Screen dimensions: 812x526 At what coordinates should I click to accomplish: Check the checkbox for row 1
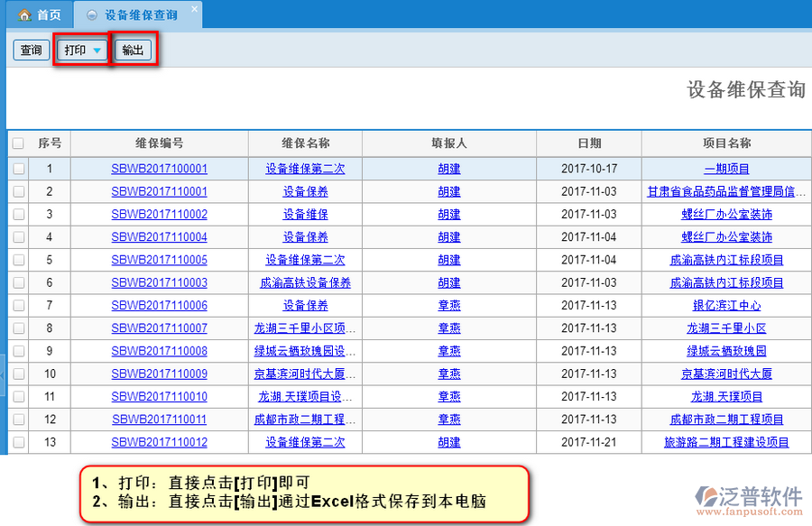[18, 169]
